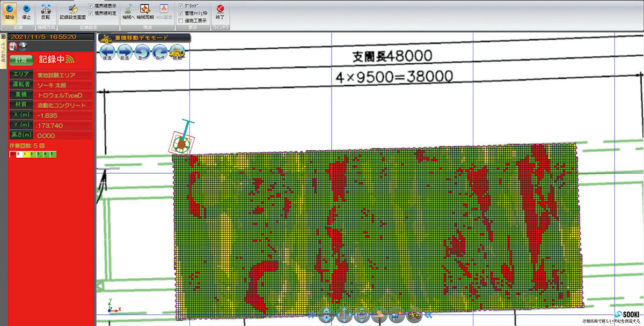This screenshot has width=644, height=326.
Task: Click the 開始 start recording button
Action: (10, 11)
